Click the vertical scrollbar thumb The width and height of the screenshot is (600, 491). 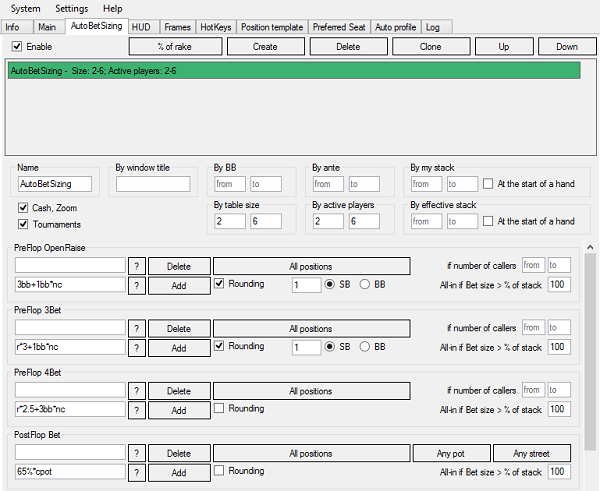590,351
